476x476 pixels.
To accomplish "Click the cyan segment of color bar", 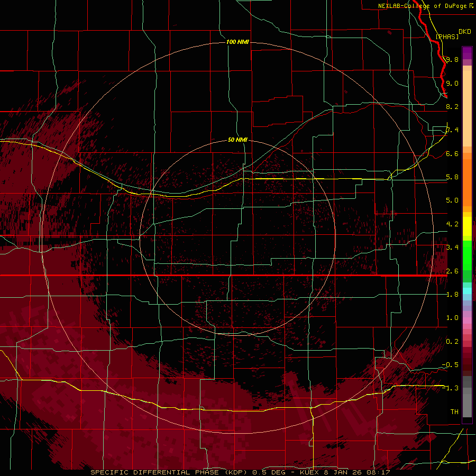I will (x=467, y=291).
